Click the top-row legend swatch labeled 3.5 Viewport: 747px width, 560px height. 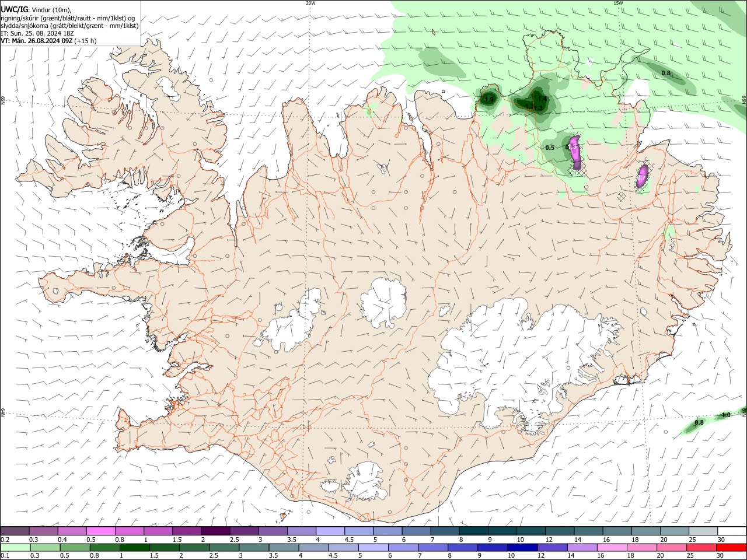click(301, 531)
